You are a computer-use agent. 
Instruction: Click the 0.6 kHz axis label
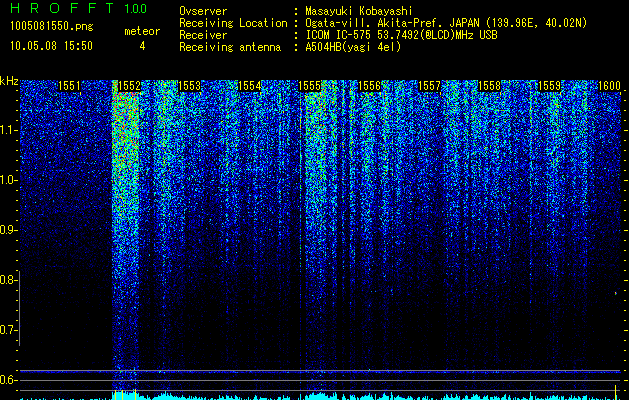tap(8, 380)
